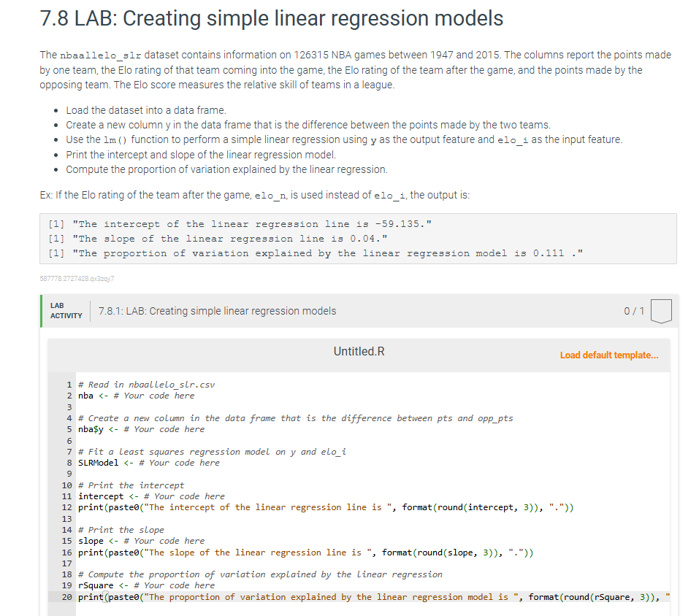Click the 7.8.1 lab activity title
Screen dimensions: 699x616
(x=217, y=311)
